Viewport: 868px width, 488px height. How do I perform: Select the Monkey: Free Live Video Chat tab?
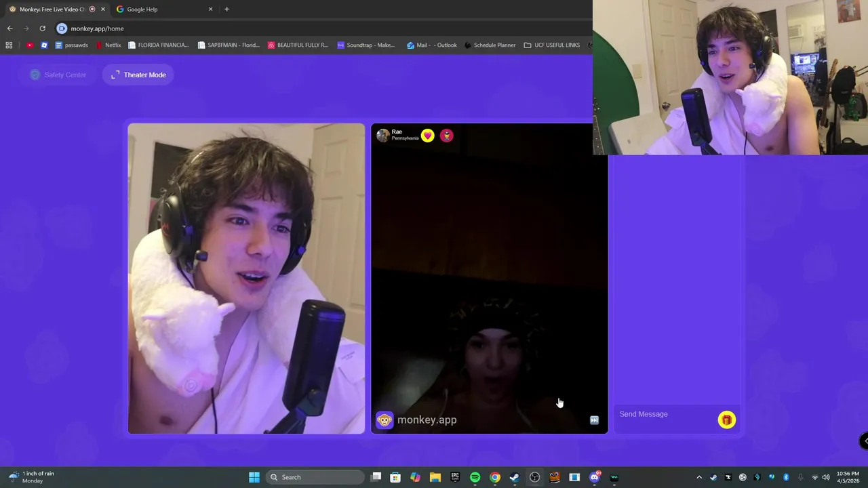(56, 9)
